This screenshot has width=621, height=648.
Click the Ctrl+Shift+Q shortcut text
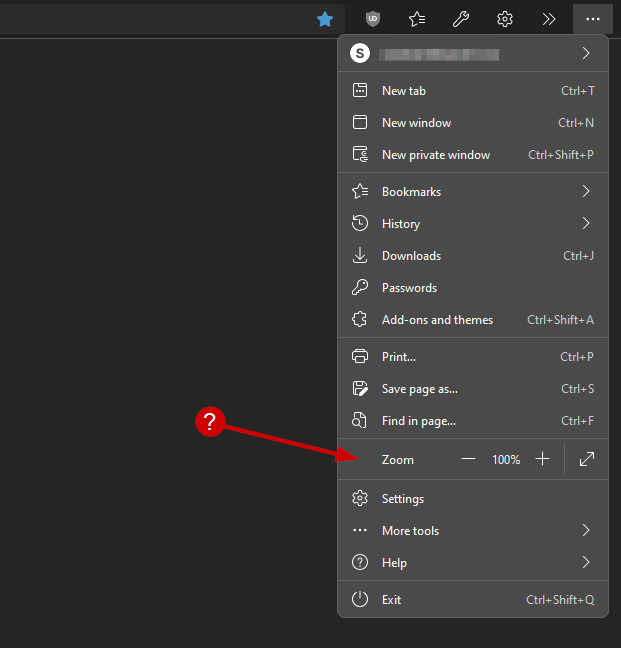(x=560, y=600)
